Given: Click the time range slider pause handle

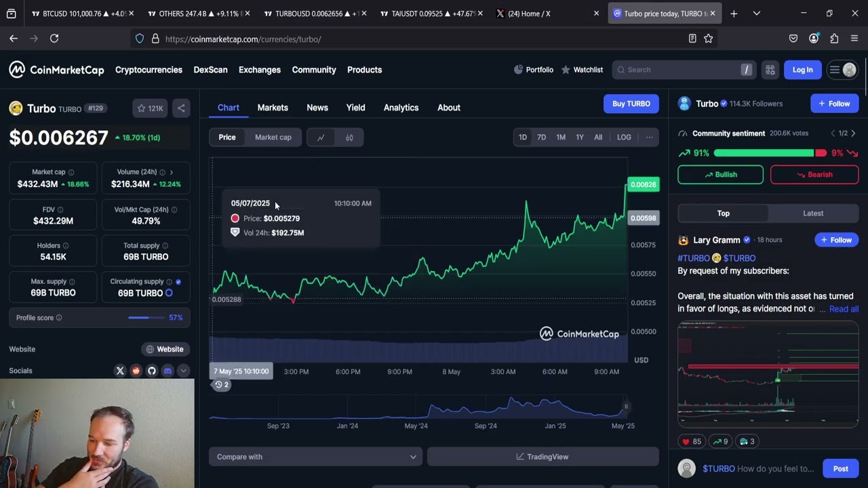Looking at the screenshot, I should tap(626, 407).
